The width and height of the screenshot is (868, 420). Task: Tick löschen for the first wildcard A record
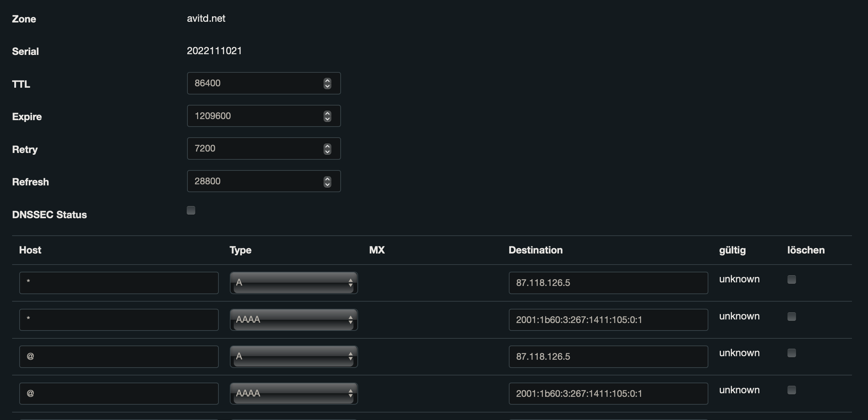791,280
